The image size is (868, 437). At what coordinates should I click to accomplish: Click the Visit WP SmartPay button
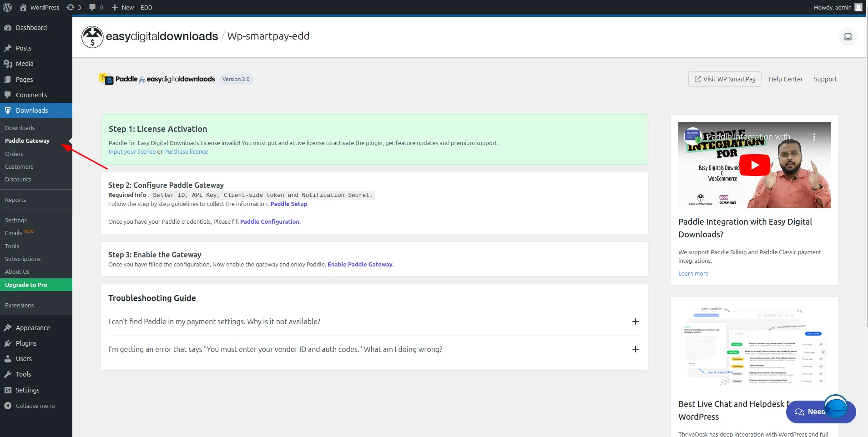pyautogui.click(x=725, y=79)
